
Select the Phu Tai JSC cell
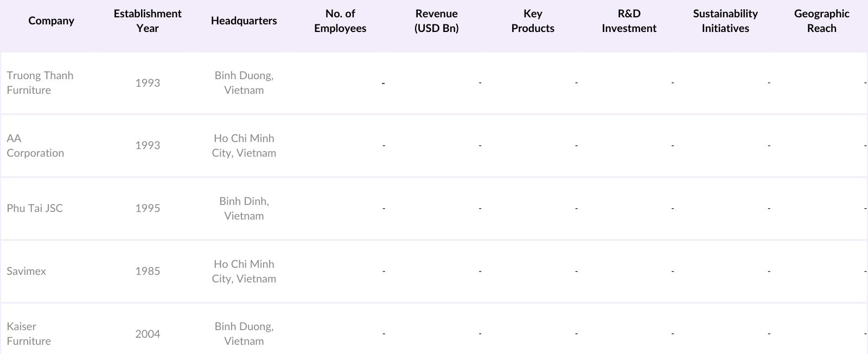[x=35, y=208]
